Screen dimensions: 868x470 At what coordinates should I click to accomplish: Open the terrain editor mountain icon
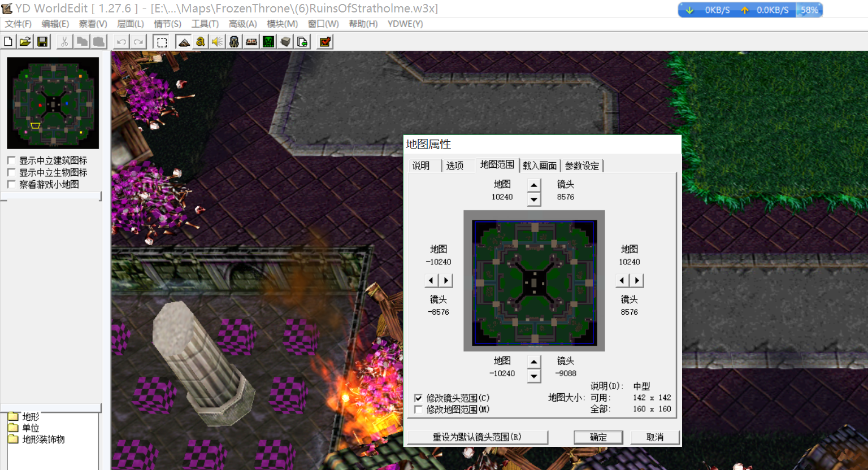[184, 42]
